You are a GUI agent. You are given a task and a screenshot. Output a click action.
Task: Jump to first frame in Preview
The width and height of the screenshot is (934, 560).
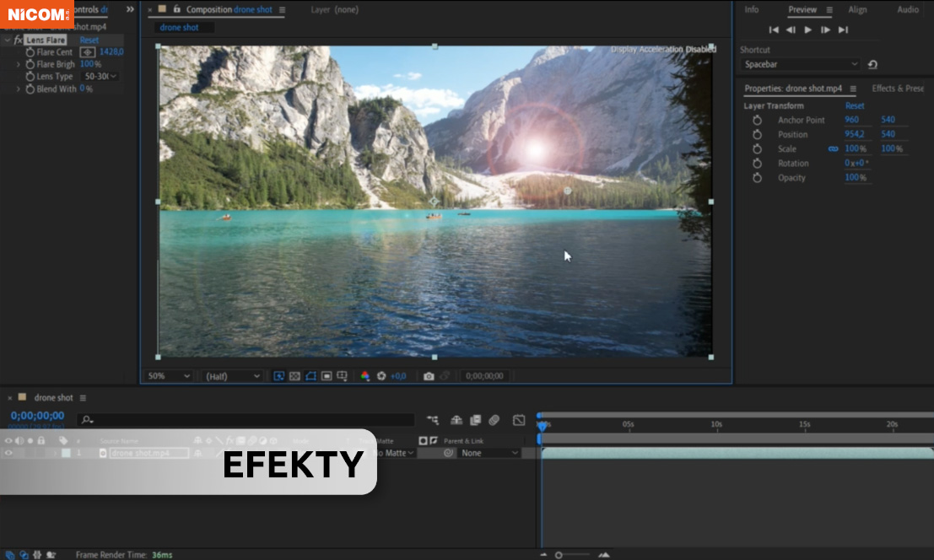[774, 30]
